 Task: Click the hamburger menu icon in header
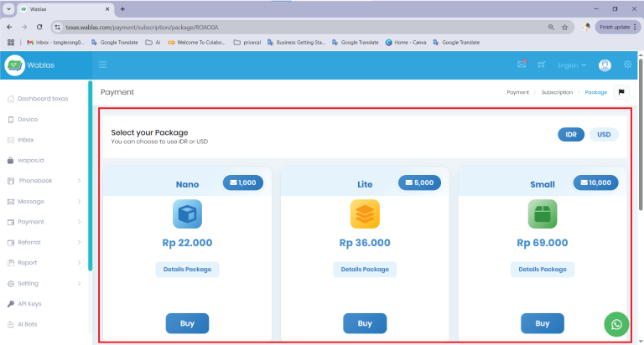point(102,65)
